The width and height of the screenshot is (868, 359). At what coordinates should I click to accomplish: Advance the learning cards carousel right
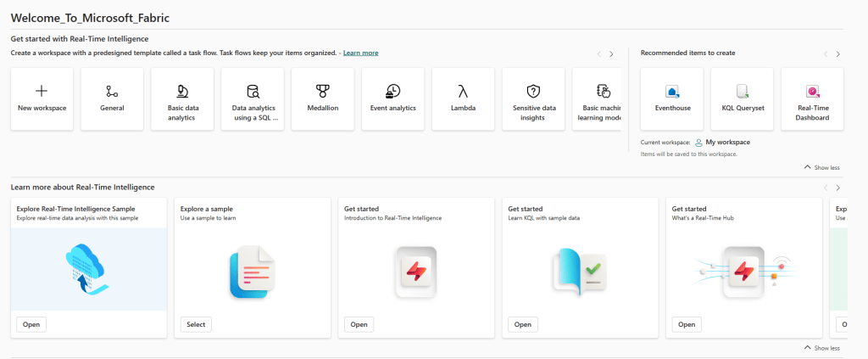[x=837, y=188]
